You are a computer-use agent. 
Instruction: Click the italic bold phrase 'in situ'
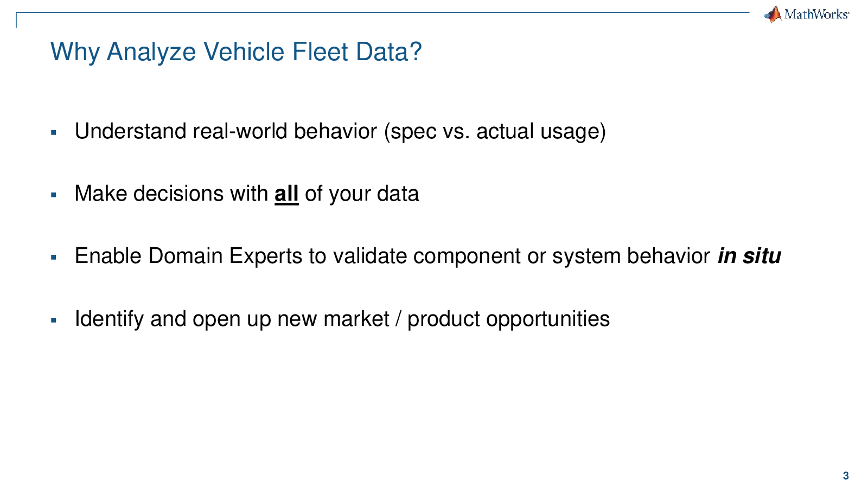tap(749, 256)
